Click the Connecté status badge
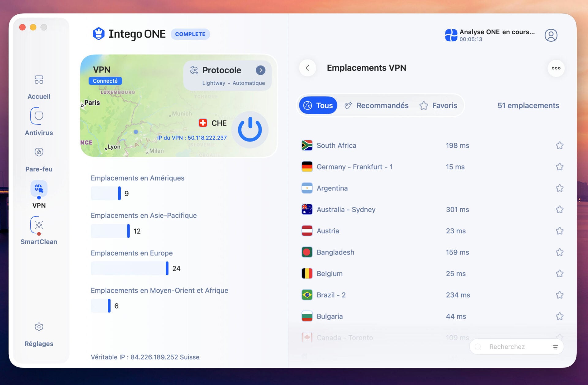The height and width of the screenshot is (385, 588). coord(105,81)
